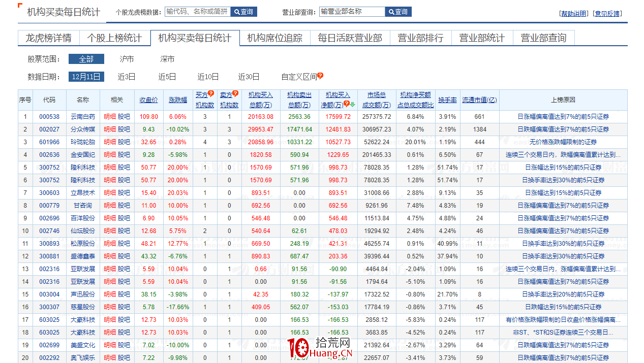This screenshot has width=644, height=363.
Task: Sort table by 涨跌幅 column header
Action: 178,100
